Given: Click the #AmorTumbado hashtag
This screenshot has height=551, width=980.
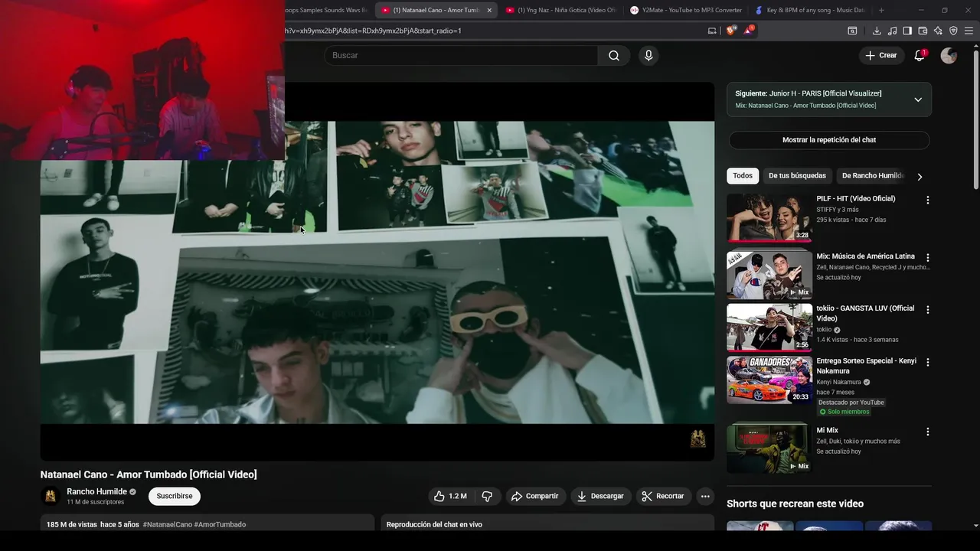Looking at the screenshot, I should tap(220, 525).
